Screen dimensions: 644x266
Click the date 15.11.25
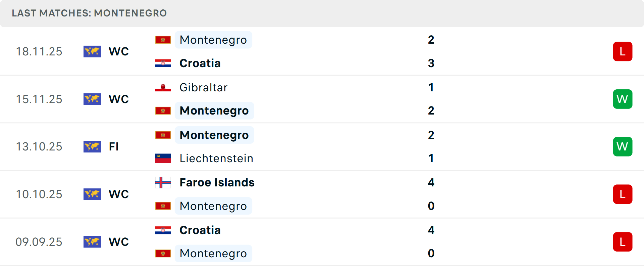click(39, 99)
